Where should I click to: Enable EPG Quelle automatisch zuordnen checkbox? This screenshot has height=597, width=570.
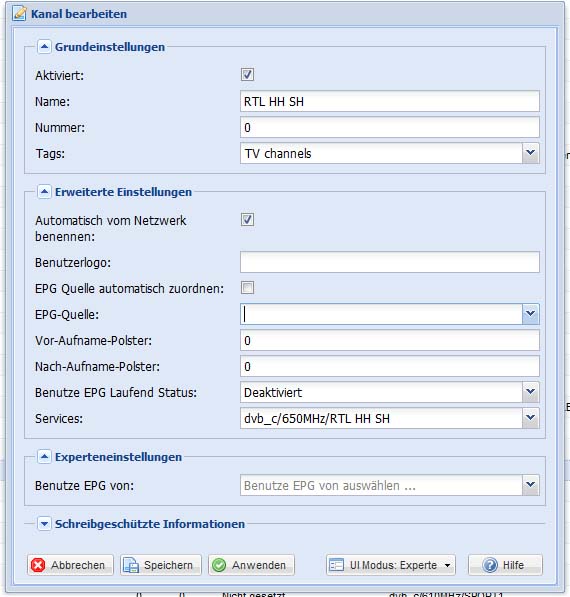pyautogui.click(x=247, y=288)
